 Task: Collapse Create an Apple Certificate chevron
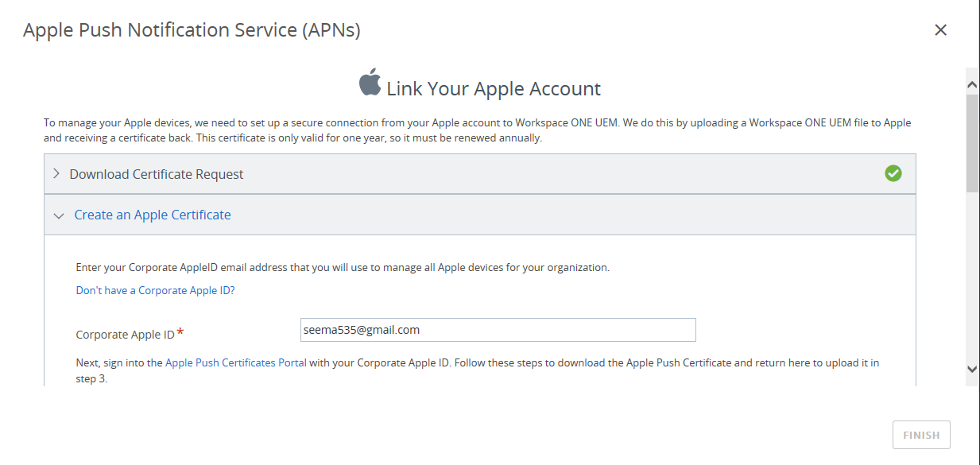pos(58,215)
